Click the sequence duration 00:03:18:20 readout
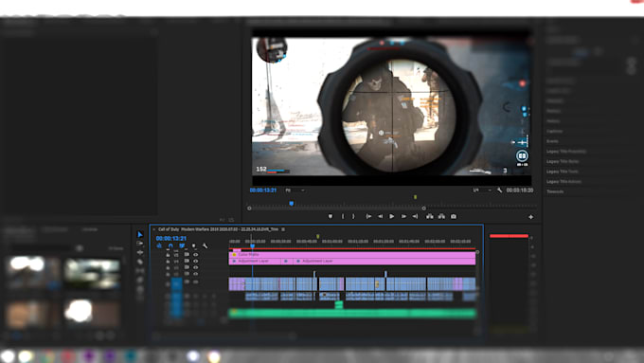 tap(520, 190)
